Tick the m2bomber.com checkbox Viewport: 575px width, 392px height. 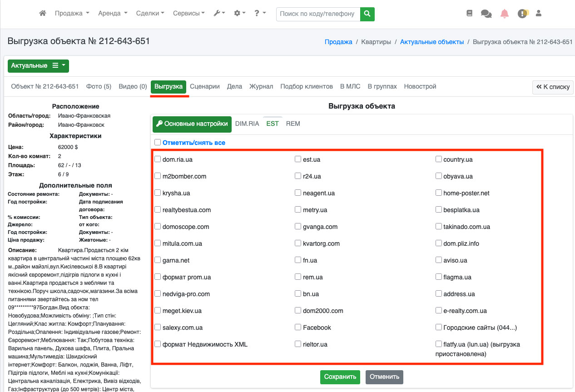(x=158, y=176)
